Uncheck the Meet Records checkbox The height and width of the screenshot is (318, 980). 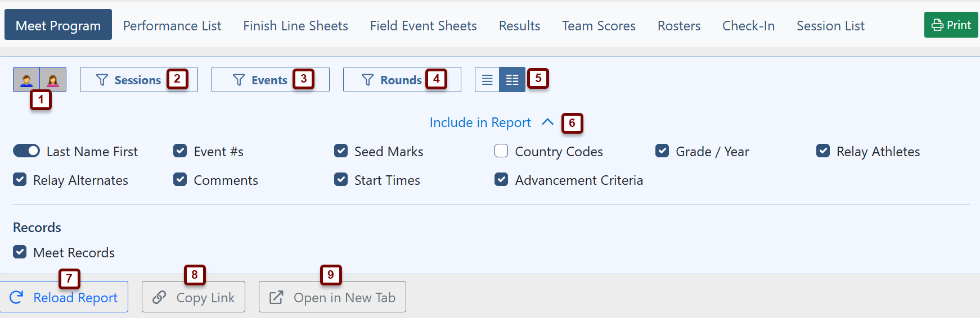20,252
